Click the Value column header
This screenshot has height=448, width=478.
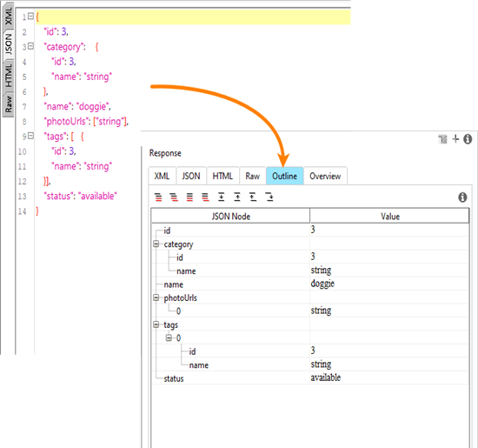[389, 217]
